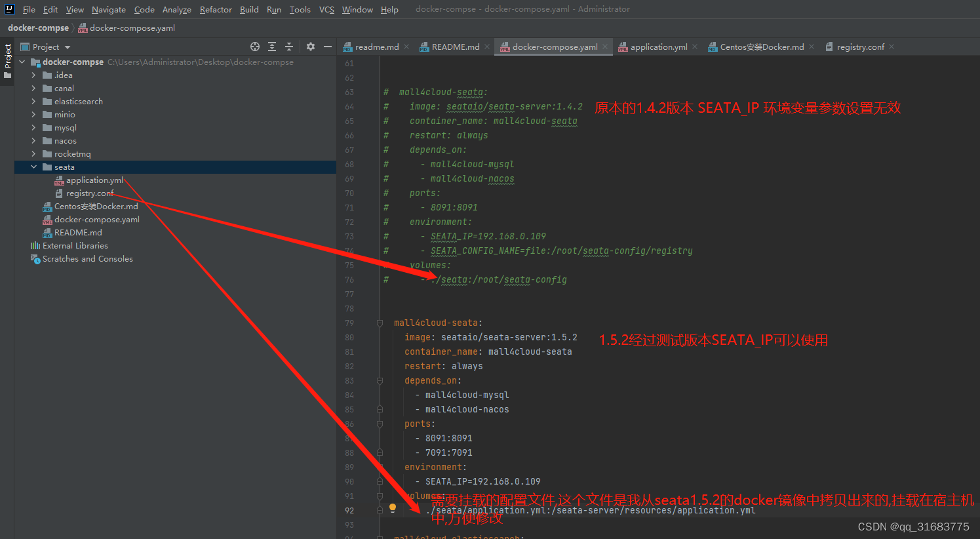Screen dimensions: 980x539
Task: Click docker-compse in the breadcrumb bar
Action: 37,28
